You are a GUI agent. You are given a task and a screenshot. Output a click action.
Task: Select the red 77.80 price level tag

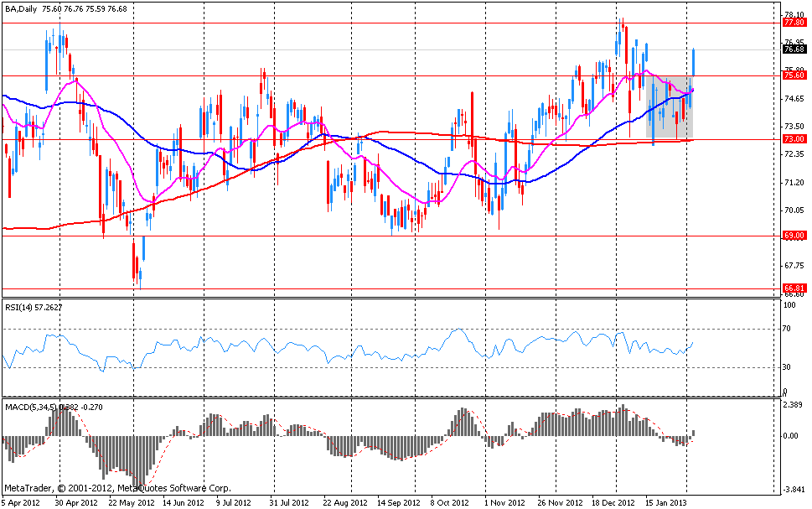pyautogui.click(x=793, y=23)
